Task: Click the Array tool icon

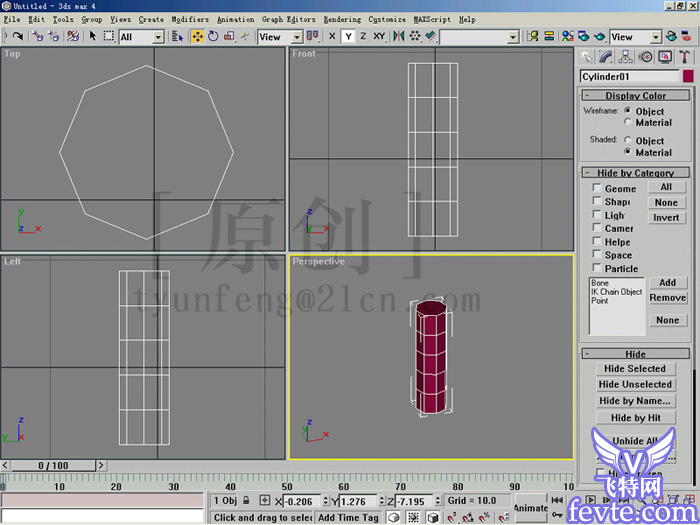Action: point(415,36)
